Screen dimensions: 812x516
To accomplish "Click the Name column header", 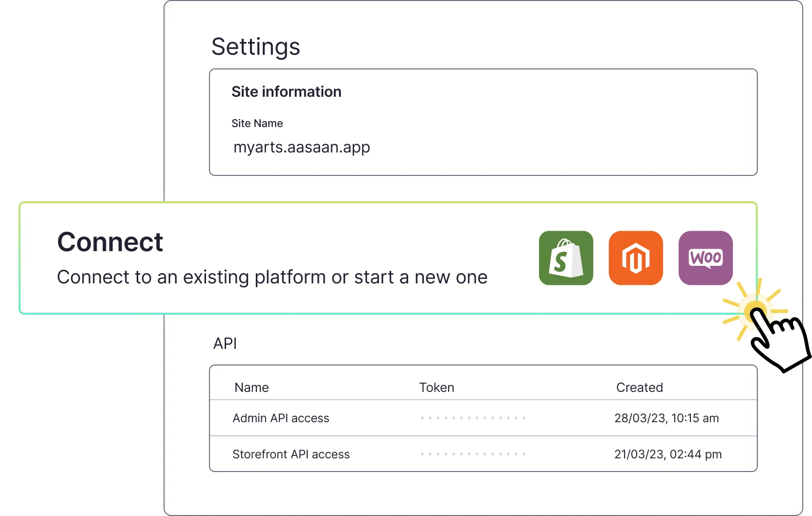I will tap(251, 387).
